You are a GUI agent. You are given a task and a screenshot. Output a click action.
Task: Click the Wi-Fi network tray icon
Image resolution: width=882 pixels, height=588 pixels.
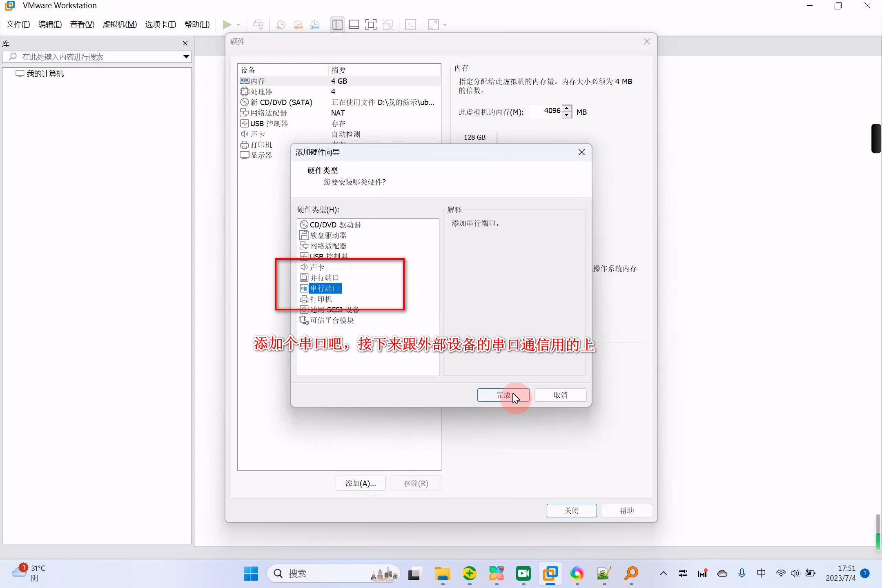(x=781, y=573)
